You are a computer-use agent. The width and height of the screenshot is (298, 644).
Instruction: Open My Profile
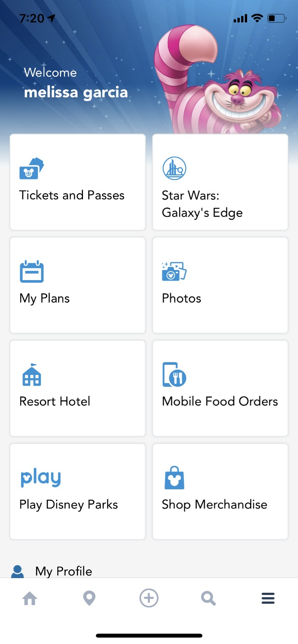63,571
